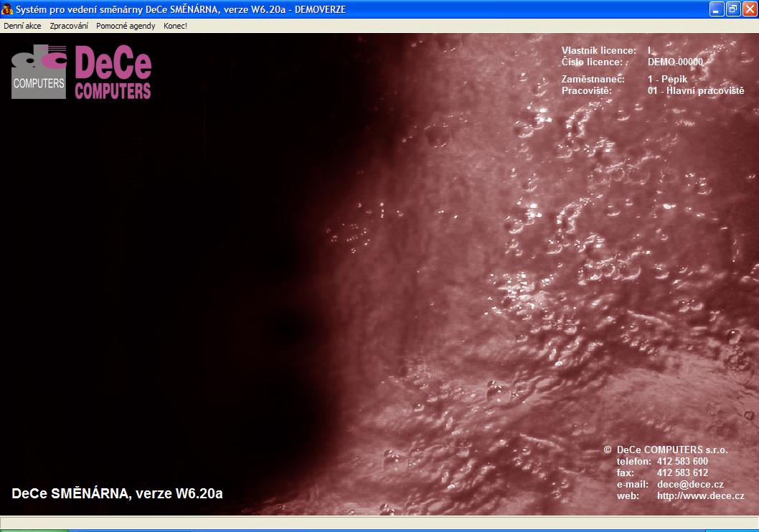
Task: Click the DeCe SMĚNÁRNA, verze W6.20a caption
Action: pyautogui.click(x=117, y=493)
